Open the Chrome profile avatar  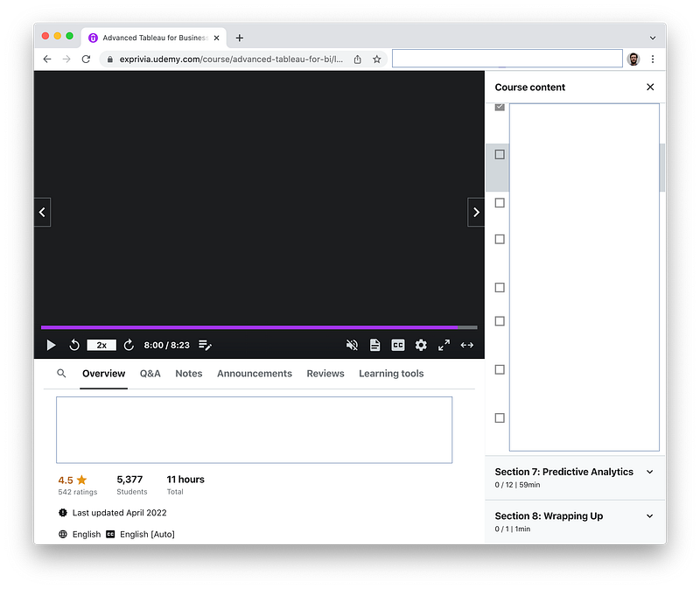pyautogui.click(x=633, y=59)
